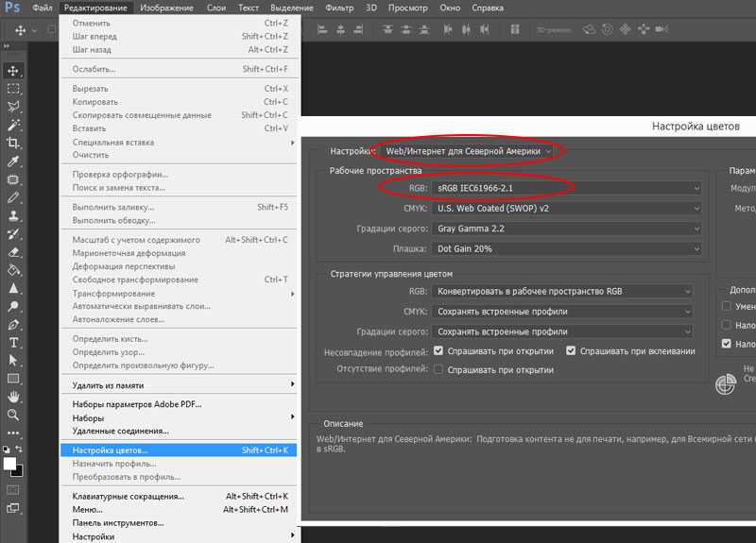Click the globe icon in Color Settings dialog
This screenshot has width=756, height=543.
point(726,384)
